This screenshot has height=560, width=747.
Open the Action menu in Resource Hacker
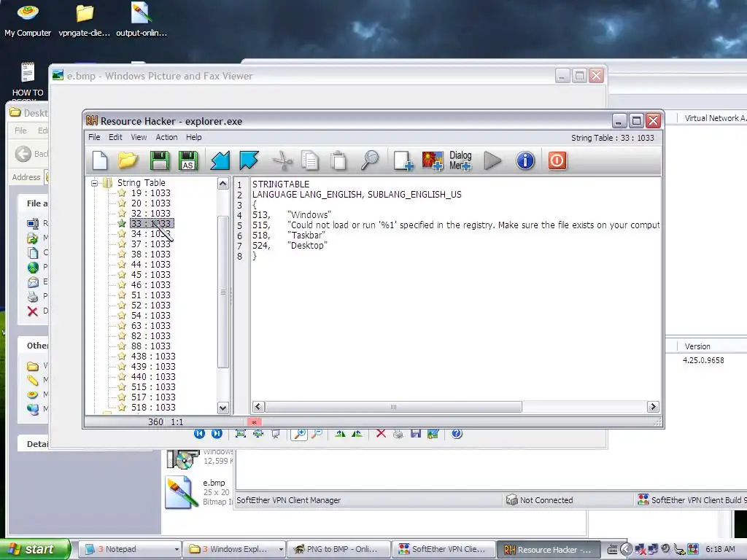pos(166,137)
